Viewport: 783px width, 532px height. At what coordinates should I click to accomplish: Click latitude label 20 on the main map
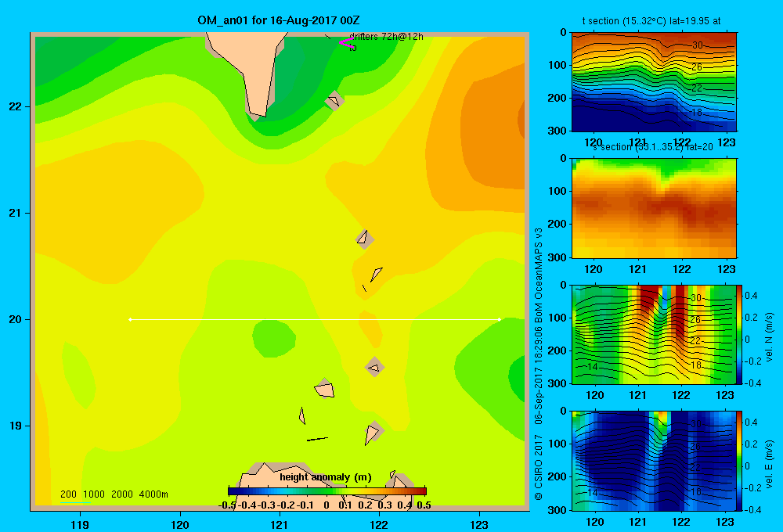[x=16, y=319]
